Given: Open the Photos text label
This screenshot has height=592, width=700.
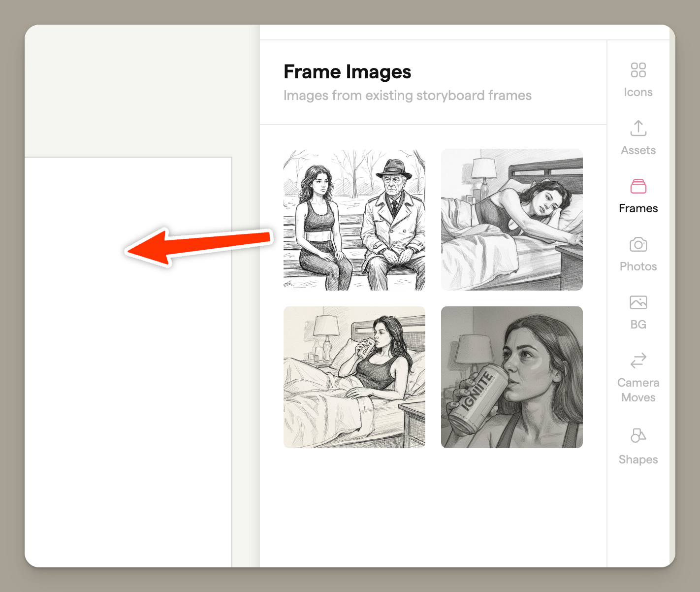Looking at the screenshot, I should pyautogui.click(x=638, y=266).
